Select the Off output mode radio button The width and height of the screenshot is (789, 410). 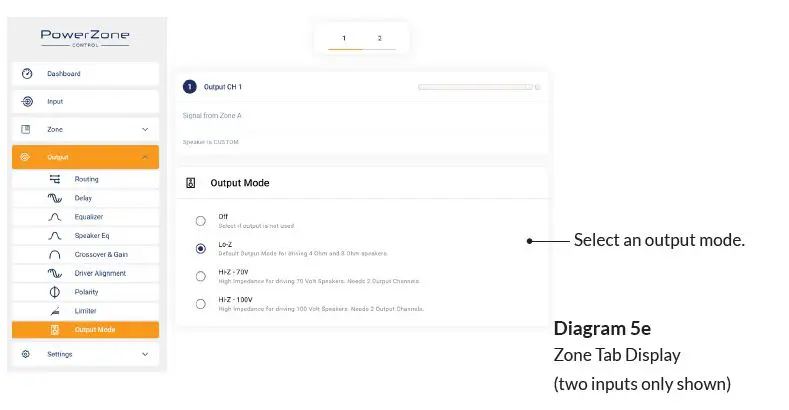click(x=201, y=221)
